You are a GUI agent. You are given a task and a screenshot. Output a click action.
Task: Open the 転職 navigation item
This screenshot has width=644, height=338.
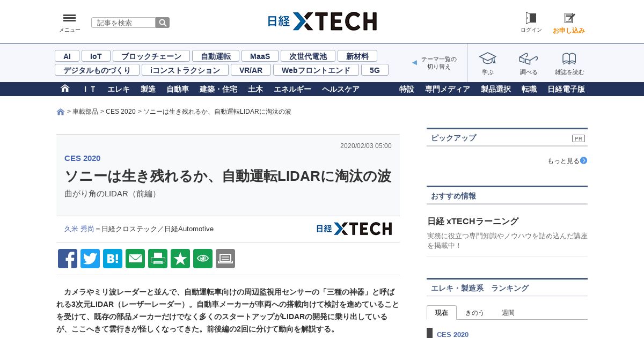pyautogui.click(x=529, y=89)
